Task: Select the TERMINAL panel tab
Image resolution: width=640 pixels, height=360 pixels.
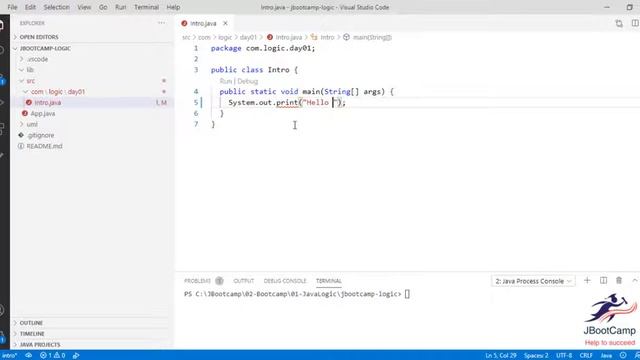Action: pyautogui.click(x=329, y=281)
